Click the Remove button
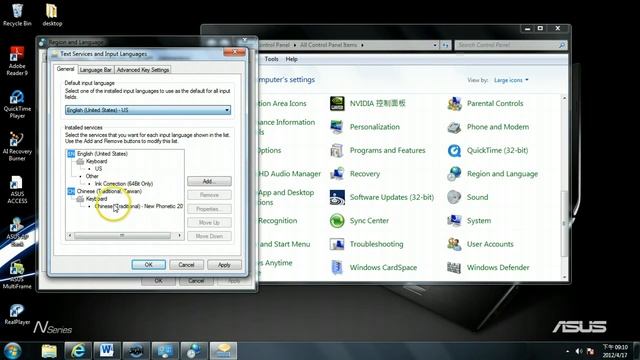640x360 pixels. (209, 195)
